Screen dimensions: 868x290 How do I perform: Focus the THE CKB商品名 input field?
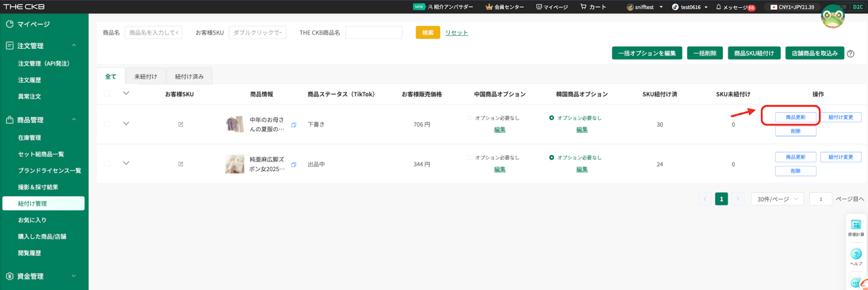(374, 33)
